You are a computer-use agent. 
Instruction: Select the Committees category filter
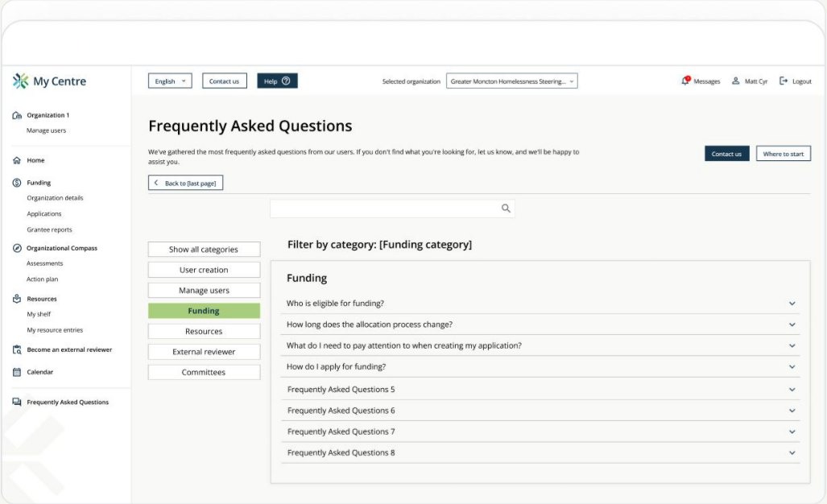point(204,372)
